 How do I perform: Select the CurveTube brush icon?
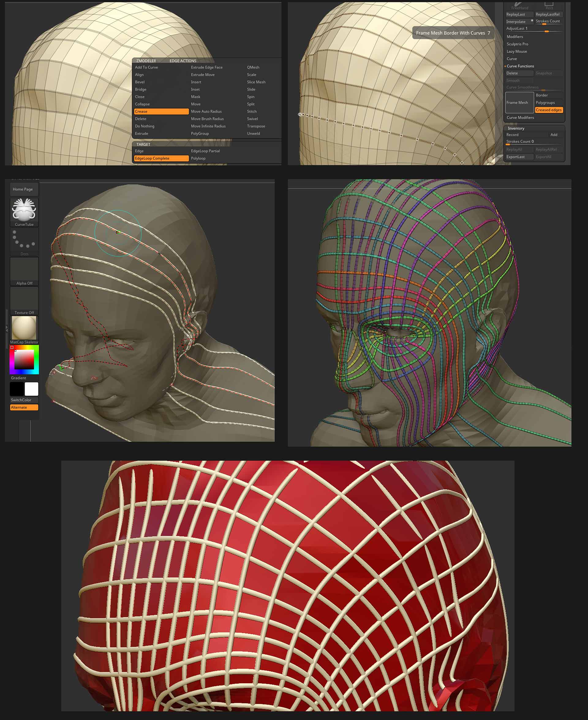24,212
